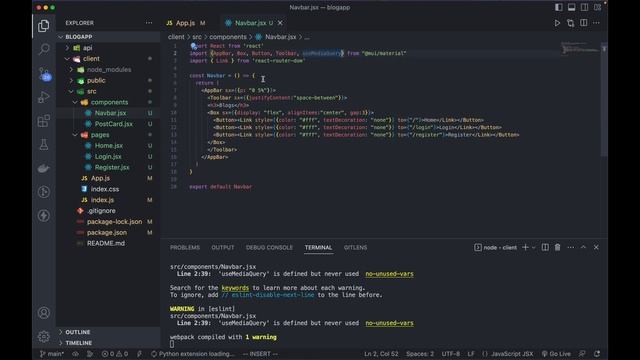This screenshot has height=360, width=640.
Task: Collapse the pages folder
Action: [108, 135]
